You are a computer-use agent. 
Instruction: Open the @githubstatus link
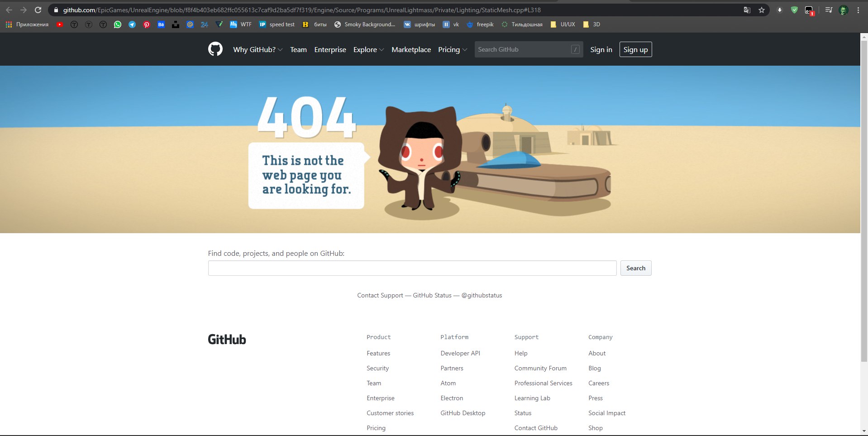482,295
